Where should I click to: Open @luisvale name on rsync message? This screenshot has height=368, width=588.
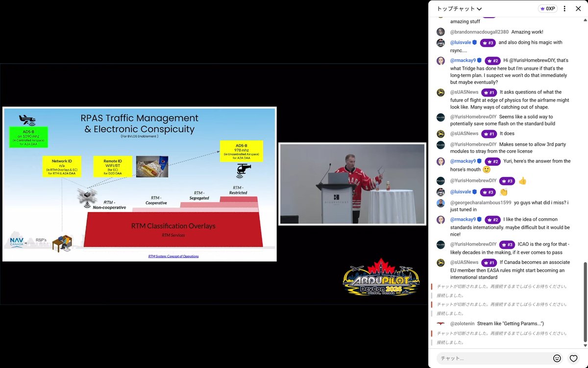coord(461,43)
